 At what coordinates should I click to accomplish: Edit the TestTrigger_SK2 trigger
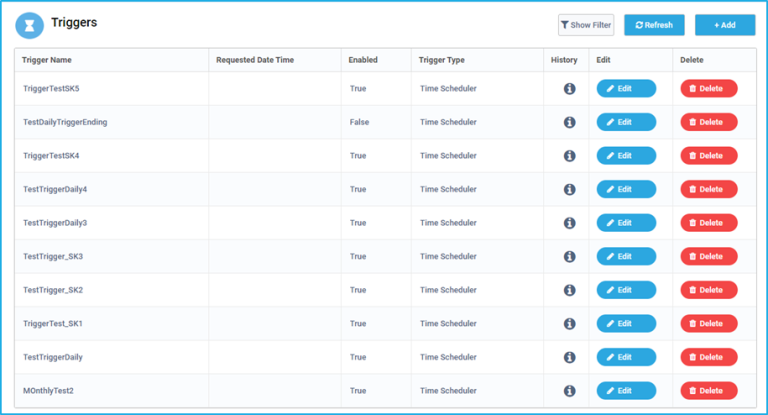coord(626,290)
